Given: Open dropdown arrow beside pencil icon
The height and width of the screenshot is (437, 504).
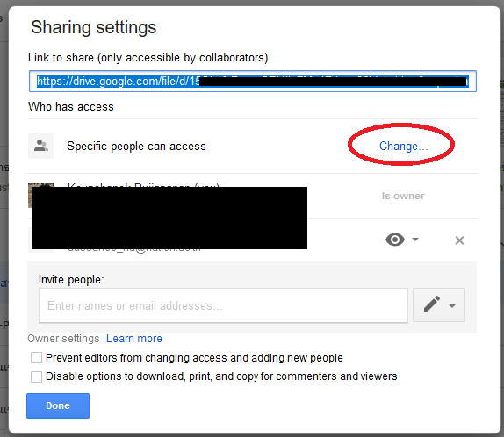Looking at the screenshot, I should click(x=452, y=306).
